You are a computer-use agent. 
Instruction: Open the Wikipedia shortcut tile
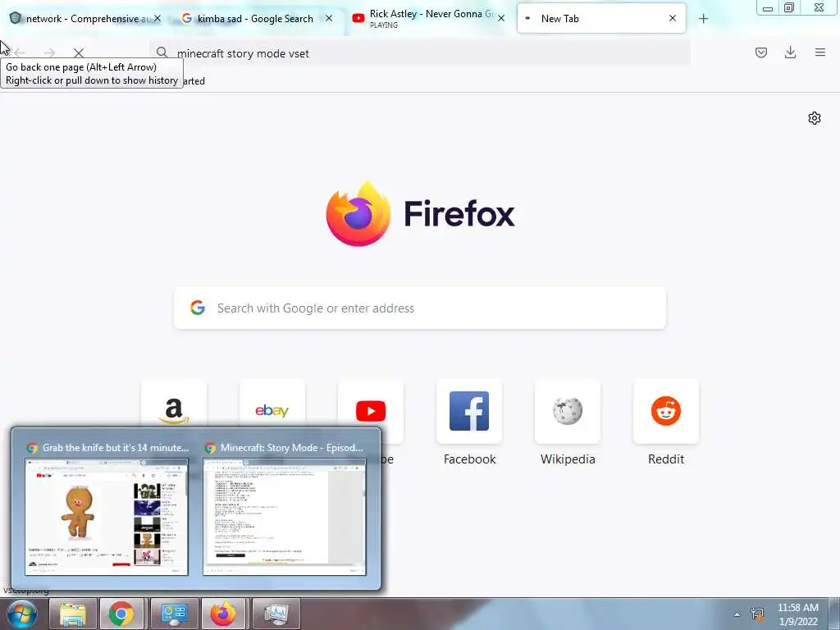coord(568,411)
